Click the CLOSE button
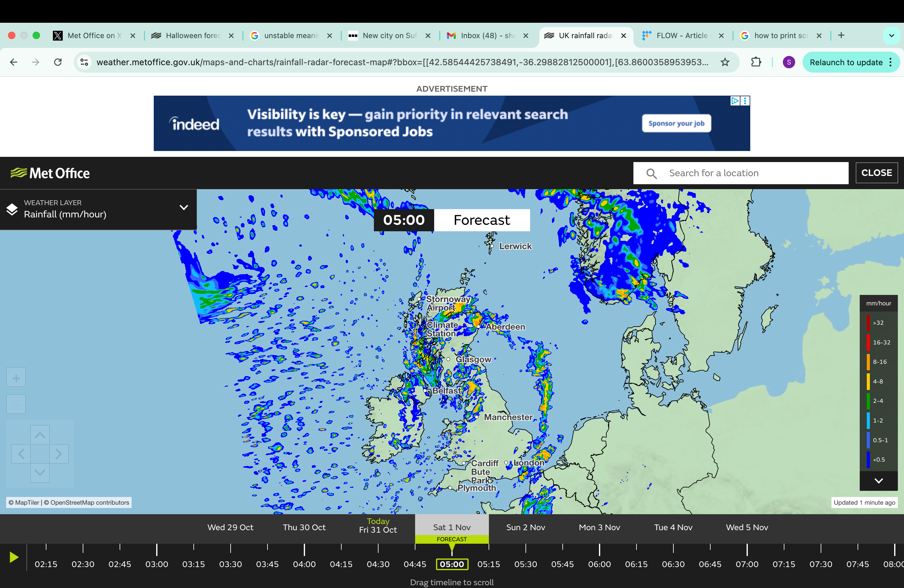This screenshot has height=588, width=904. (876, 173)
